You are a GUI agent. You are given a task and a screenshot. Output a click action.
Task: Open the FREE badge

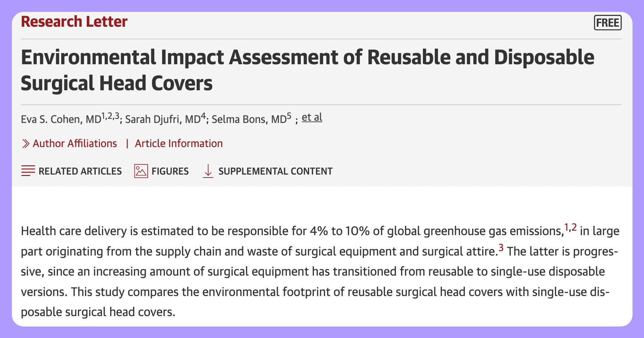pyautogui.click(x=608, y=23)
